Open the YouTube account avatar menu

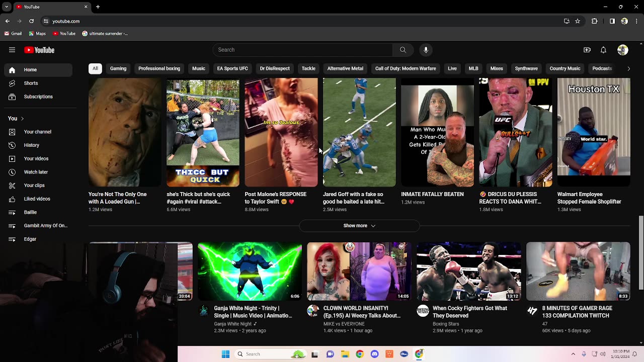point(623,50)
